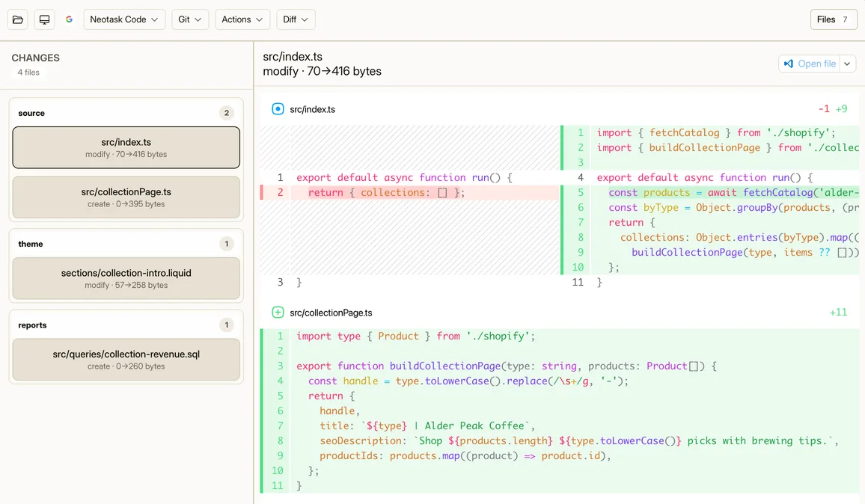Click the +11 additions count
Image resolution: width=865 pixels, height=504 pixels.
click(839, 313)
